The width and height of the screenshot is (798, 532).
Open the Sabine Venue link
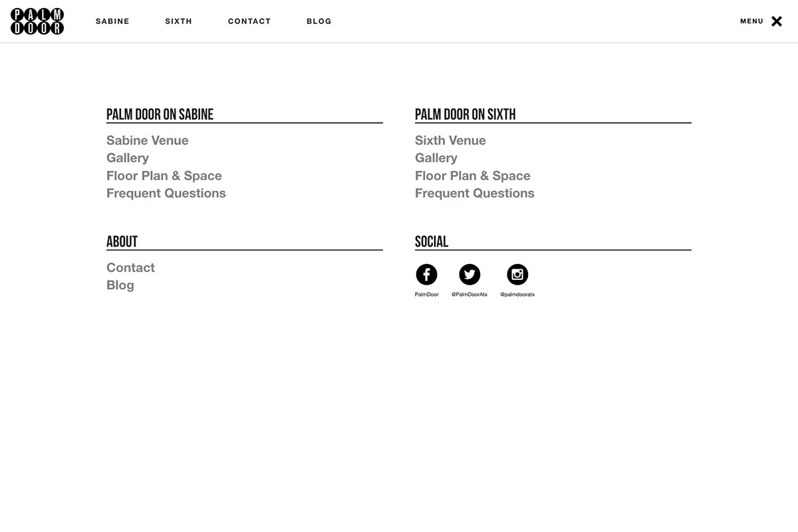pos(148,140)
